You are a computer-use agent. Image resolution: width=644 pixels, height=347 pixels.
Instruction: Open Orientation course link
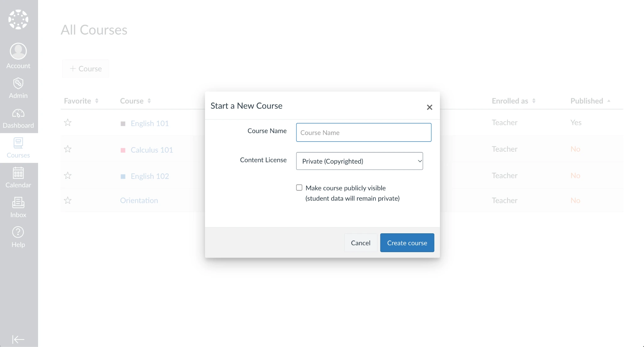(139, 200)
